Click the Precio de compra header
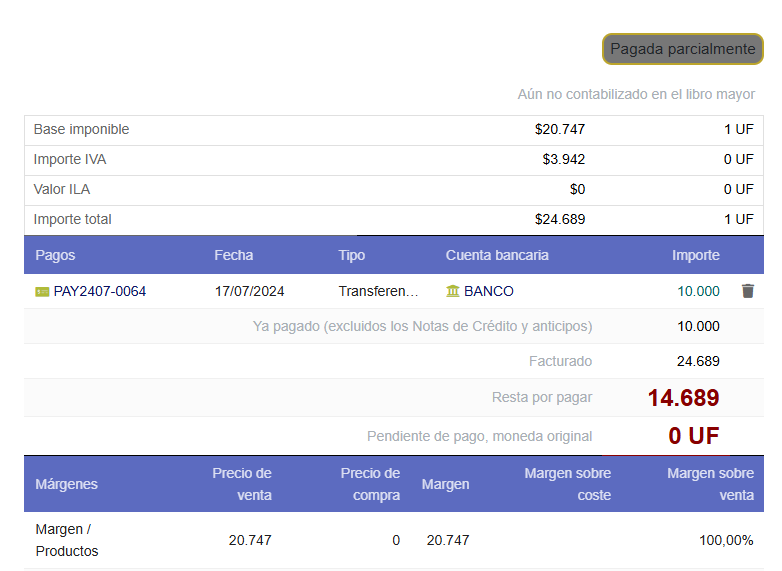Image resolution: width=782 pixels, height=571 pixels. click(x=370, y=484)
